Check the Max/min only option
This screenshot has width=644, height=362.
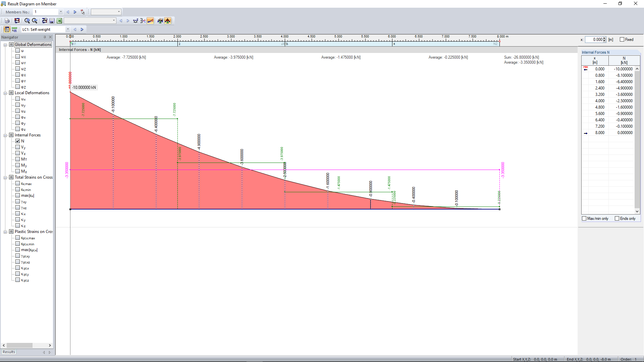pyautogui.click(x=584, y=219)
